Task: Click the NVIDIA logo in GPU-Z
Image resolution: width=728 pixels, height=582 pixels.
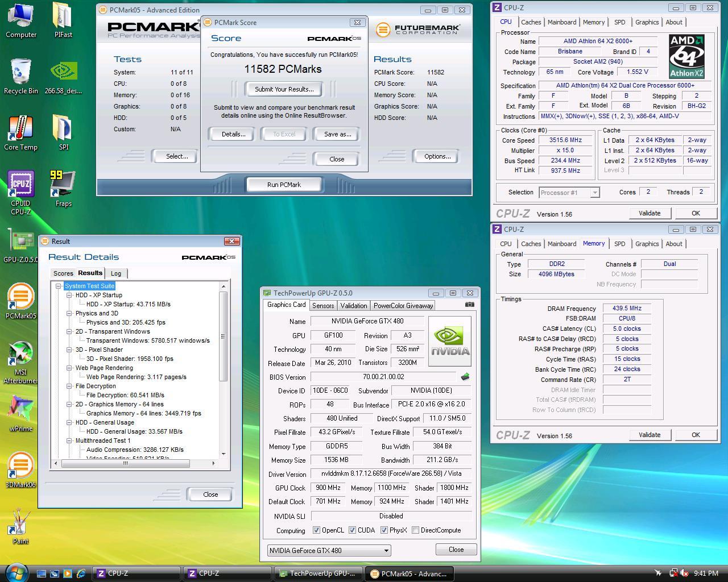Action: [449, 341]
